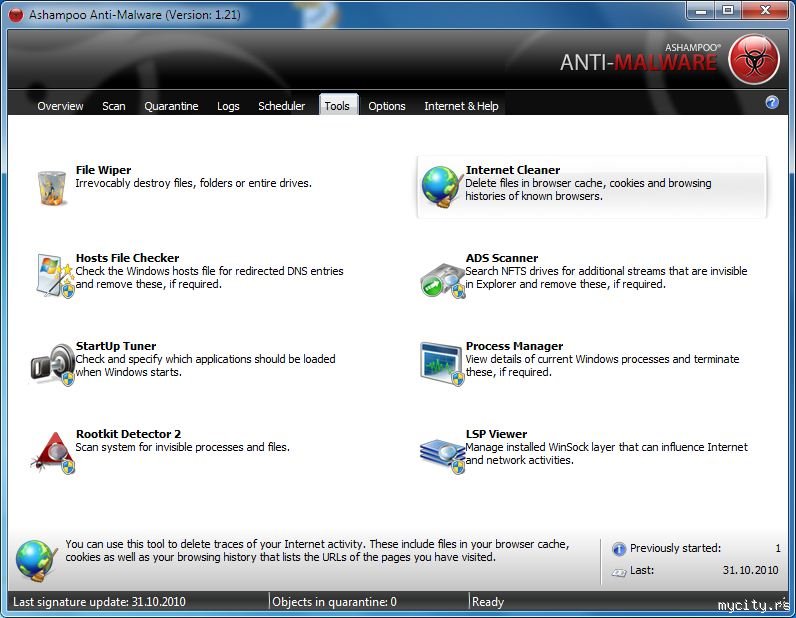Click the Hosts File Checker icon
Screen dimensions: 796x618
[x=54, y=275]
